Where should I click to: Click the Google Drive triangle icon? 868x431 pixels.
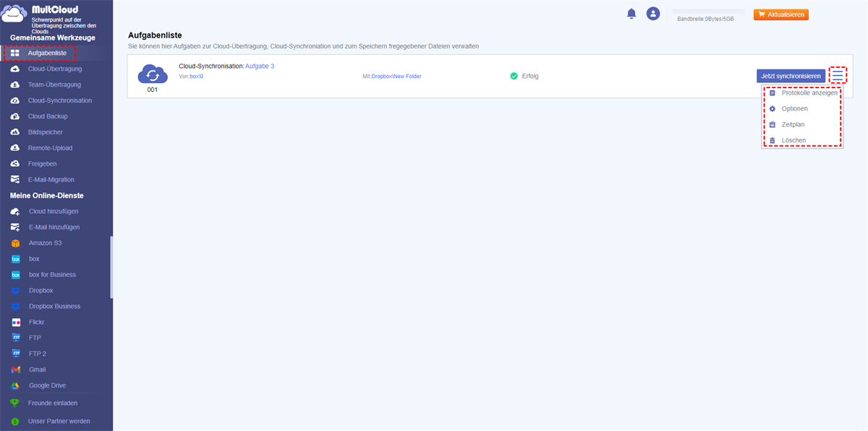[x=15, y=385]
